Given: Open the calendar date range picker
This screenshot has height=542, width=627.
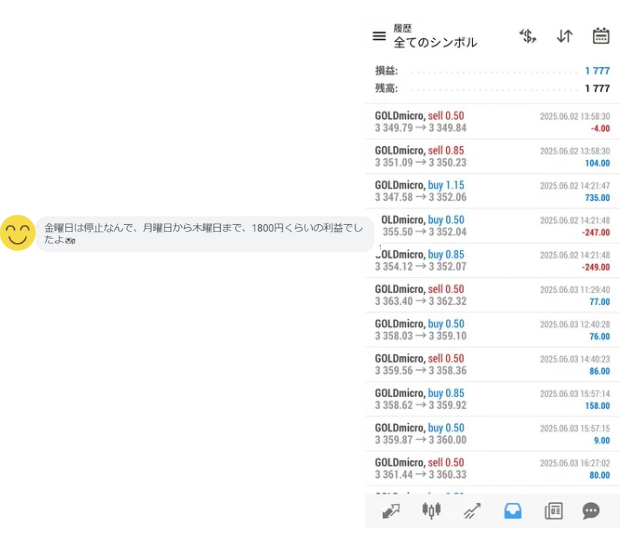Looking at the screenshot, I should 601,36.
